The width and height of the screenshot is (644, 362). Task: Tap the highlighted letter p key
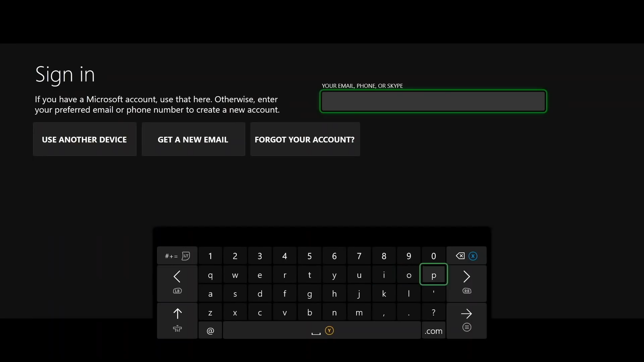(x=434, y=275)
